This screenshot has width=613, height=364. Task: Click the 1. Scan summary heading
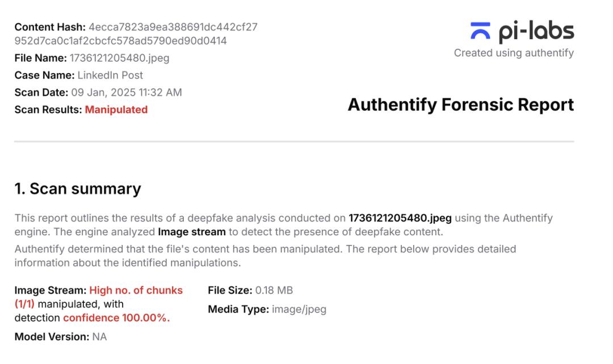pos(78,189)
